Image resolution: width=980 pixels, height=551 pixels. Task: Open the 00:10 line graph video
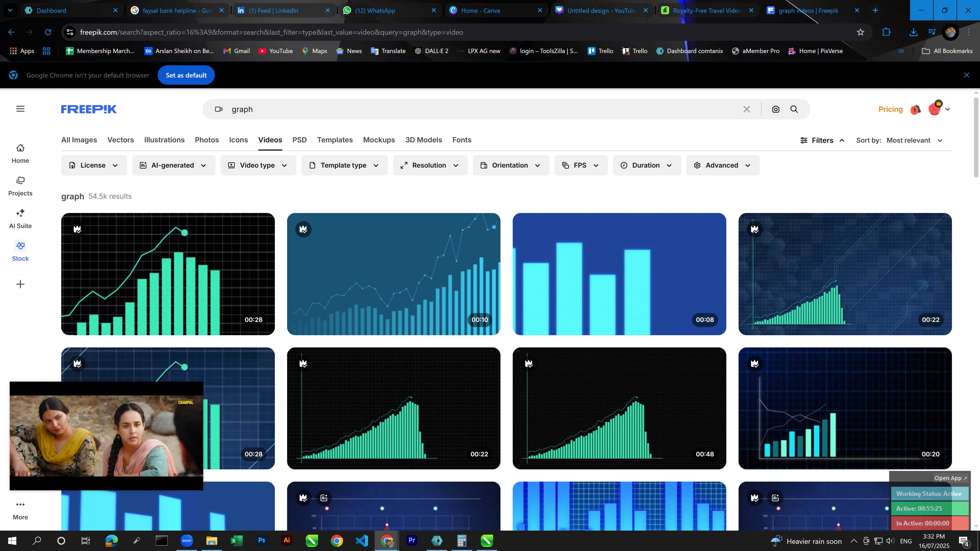point(393,274)
